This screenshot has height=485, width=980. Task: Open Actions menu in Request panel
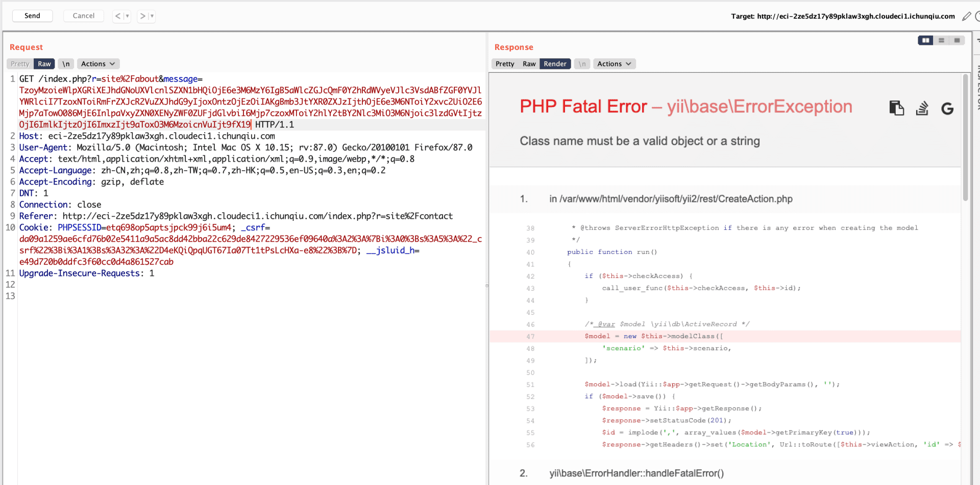click(98, 64)
